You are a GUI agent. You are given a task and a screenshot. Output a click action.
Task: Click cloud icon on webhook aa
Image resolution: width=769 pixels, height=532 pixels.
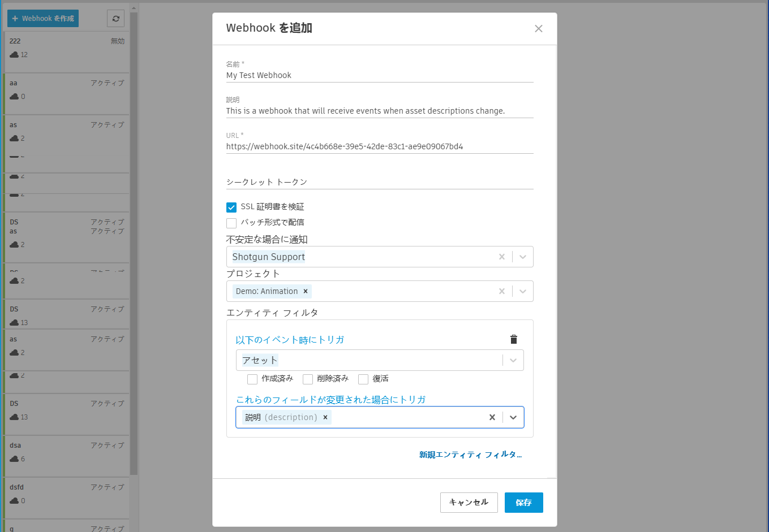[x=14, y=97]
